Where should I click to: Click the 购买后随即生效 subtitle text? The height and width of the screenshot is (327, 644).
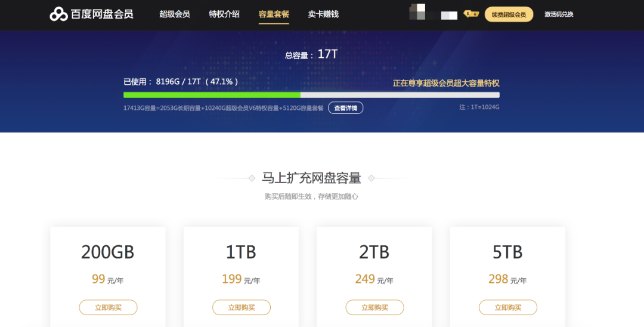[x=311, y=196]
